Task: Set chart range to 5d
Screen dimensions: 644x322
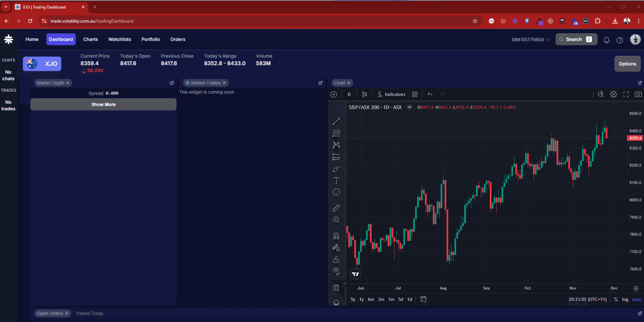Action: pos(401,299)
